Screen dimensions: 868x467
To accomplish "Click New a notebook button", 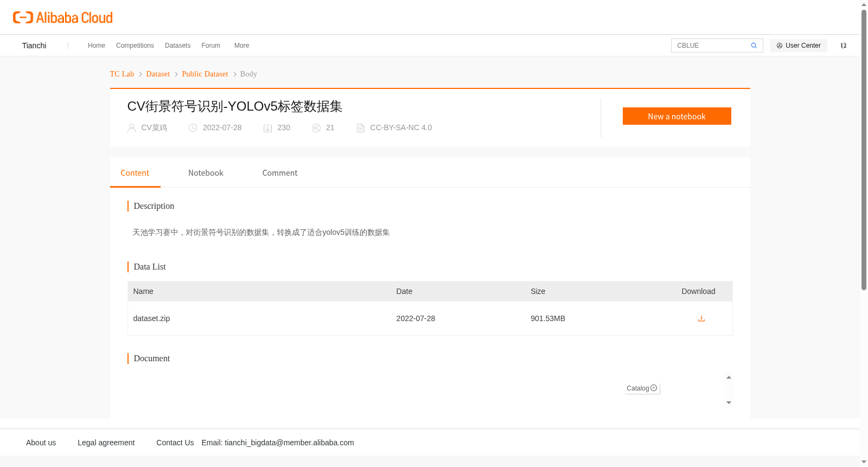I will click(676, 116).
